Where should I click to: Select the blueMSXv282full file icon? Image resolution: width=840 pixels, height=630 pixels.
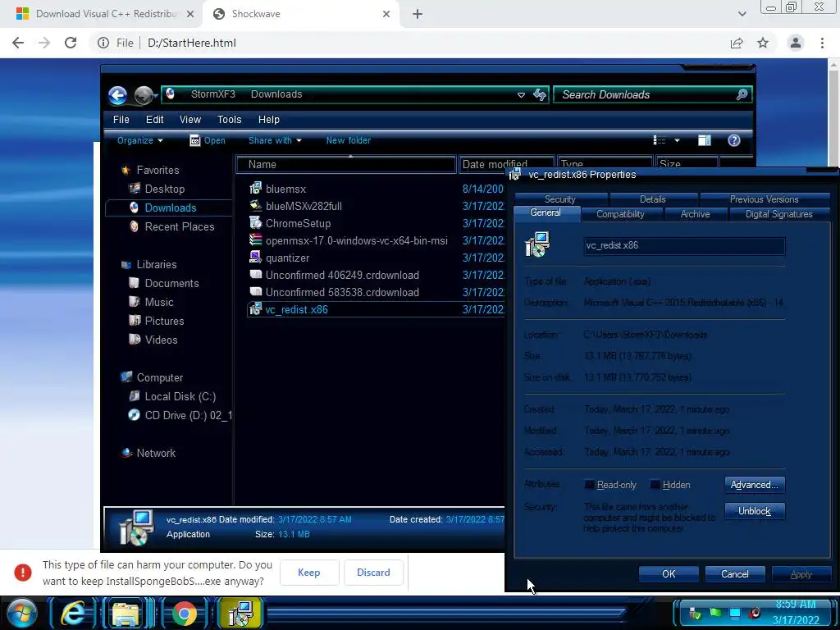(256, 206)
